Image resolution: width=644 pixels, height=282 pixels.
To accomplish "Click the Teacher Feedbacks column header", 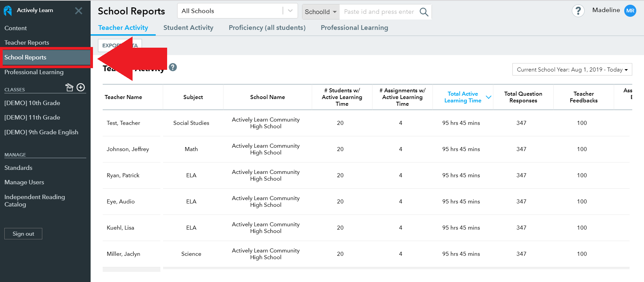I will click(x=584, y=97).
